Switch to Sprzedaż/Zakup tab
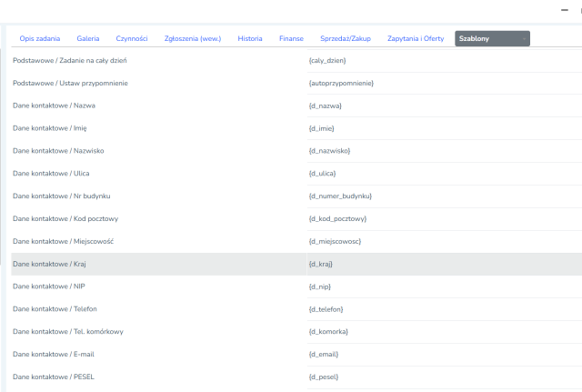This screenshot has width=582, height=392. 346,38
